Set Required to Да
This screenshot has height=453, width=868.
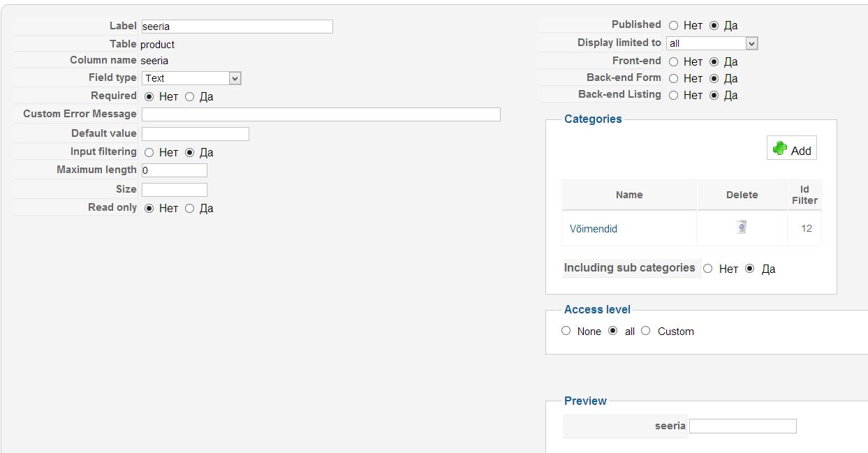pos(190,97)
